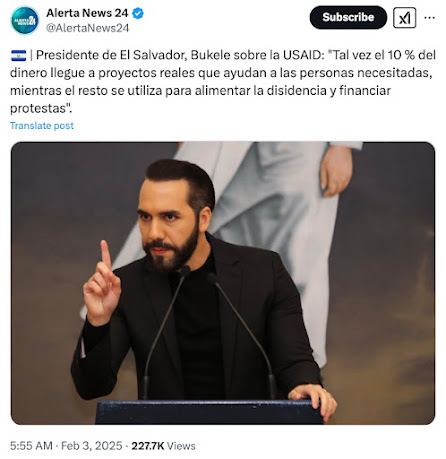Click the blue verified badge
The height and width of the screenshot is (459, 446).
[138, 13]
